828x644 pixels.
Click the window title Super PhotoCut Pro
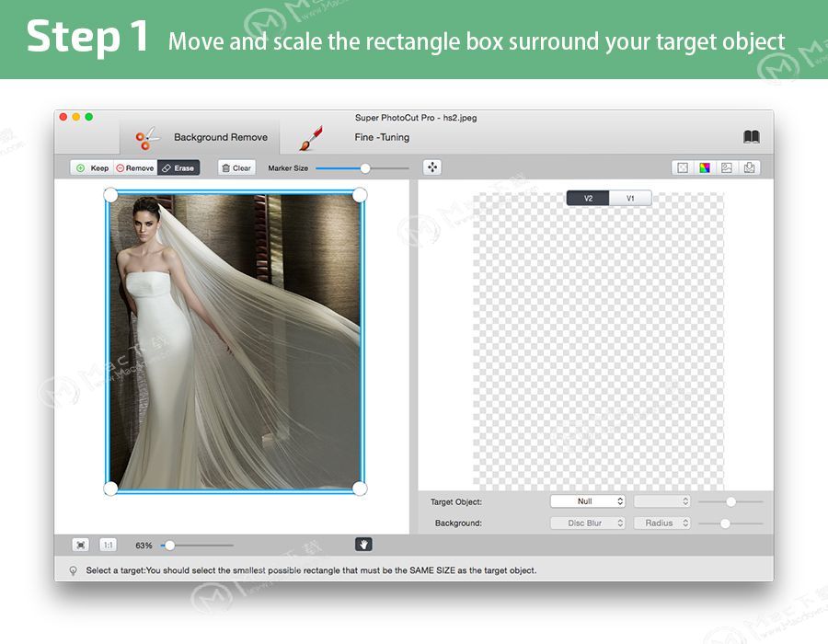(416, 117)
